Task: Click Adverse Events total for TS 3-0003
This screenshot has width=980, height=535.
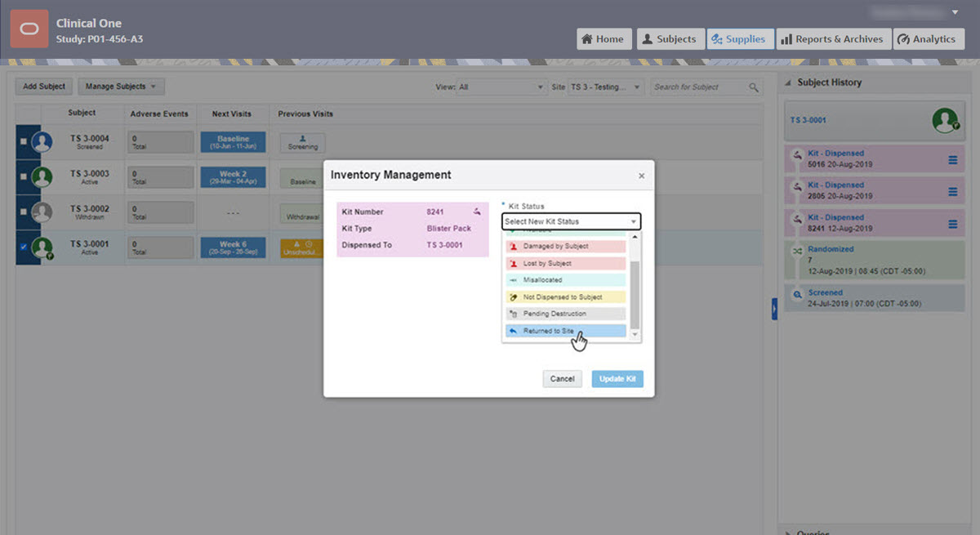Action: point(161,179)
